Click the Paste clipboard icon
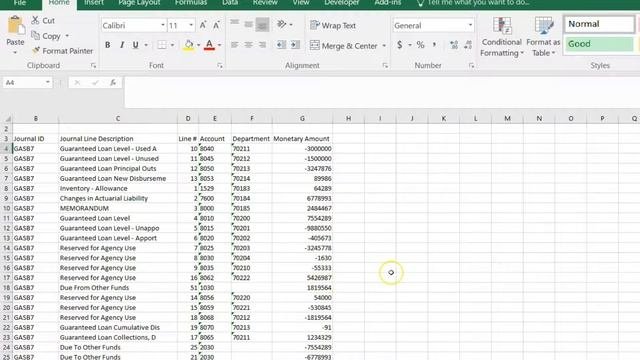This screenshot has width=640, height=360. 16,25
